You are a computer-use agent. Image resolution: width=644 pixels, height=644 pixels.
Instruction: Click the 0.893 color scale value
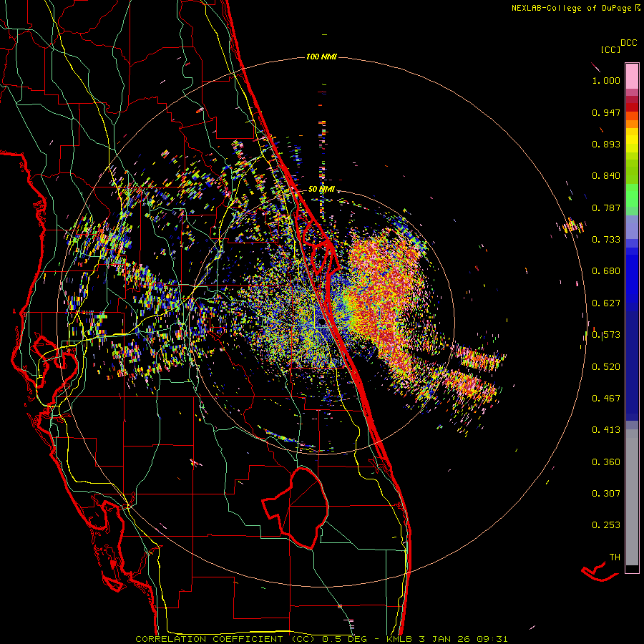(x=606, y=144)
